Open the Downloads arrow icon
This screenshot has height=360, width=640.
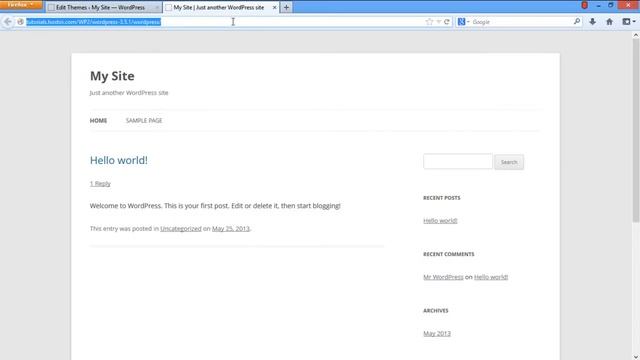click(x=592, y=22)
